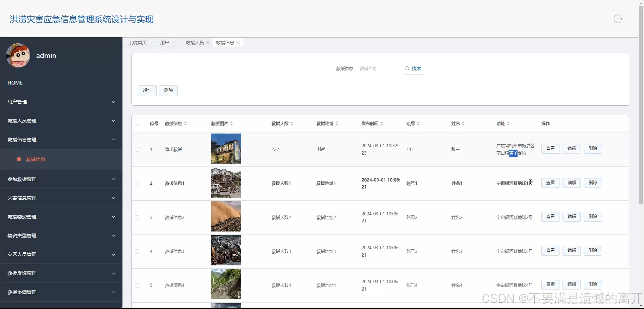This screenshot has width=644, height=309.
Task: Click the 救援信息 search input field
Action: 379,68
